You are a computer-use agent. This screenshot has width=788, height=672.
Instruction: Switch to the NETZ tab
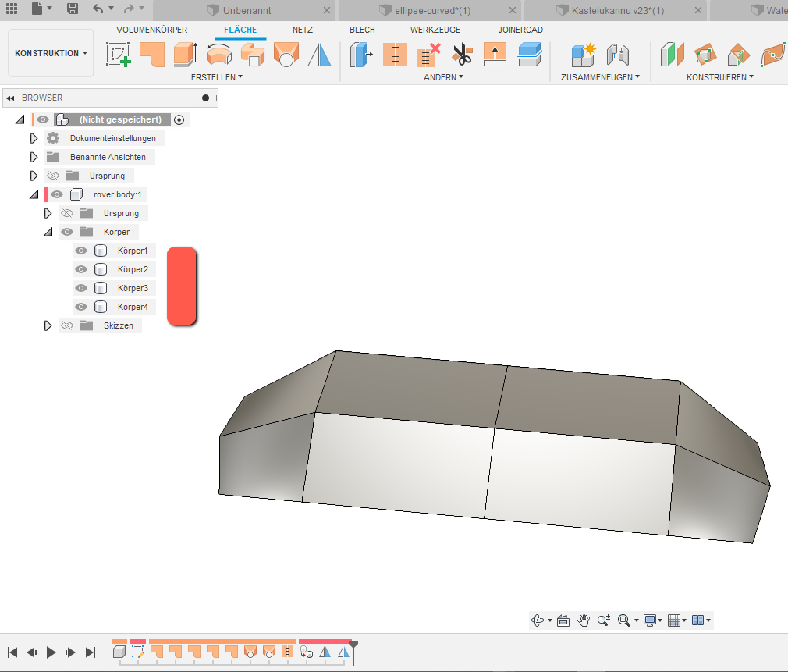tap(303, 30)
